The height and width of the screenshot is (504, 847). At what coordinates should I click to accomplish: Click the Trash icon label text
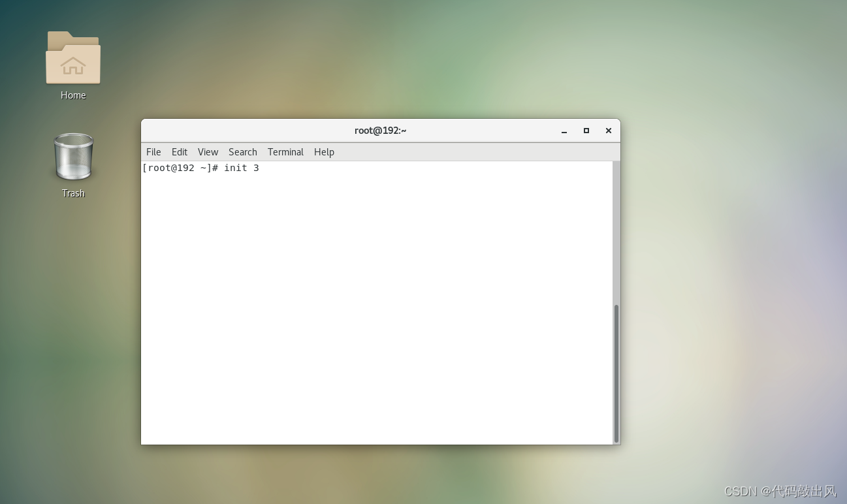pyautogui.click(x=72, y=193)
